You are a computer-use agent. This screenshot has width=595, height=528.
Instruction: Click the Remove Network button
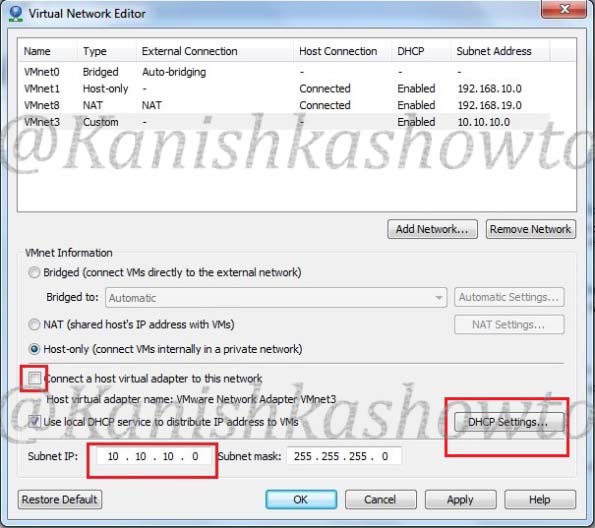530,229
